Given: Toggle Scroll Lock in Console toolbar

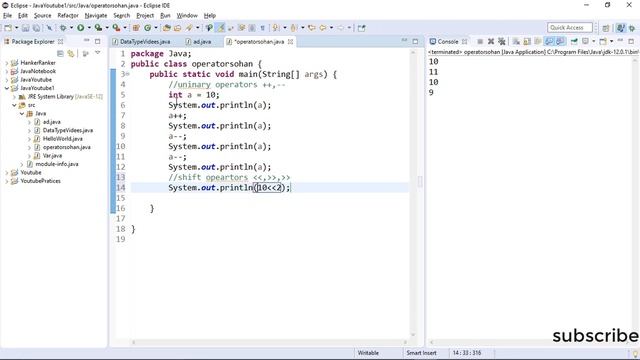Looking at the screenshot, I should [x=527, y=41].
